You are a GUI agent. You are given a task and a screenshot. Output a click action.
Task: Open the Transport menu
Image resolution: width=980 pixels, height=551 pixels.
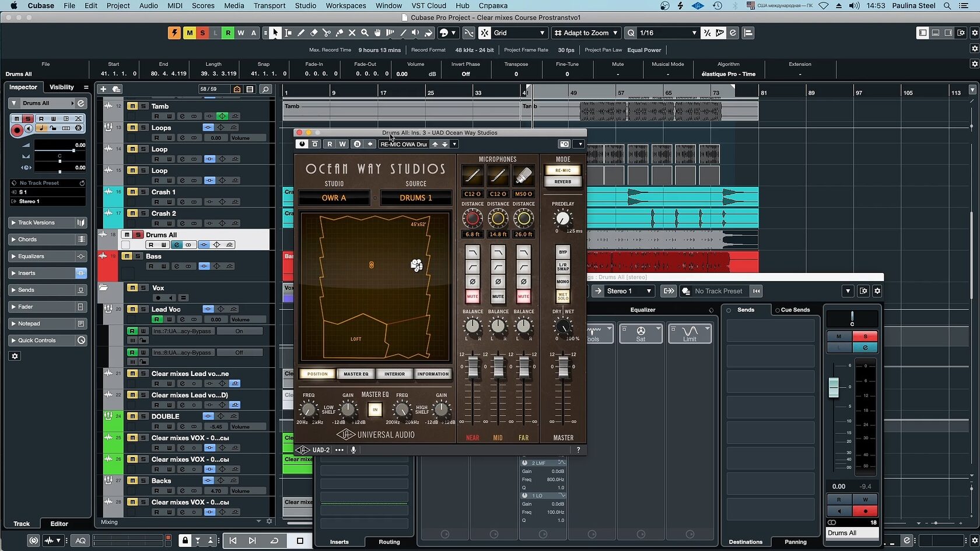(269, 5)
